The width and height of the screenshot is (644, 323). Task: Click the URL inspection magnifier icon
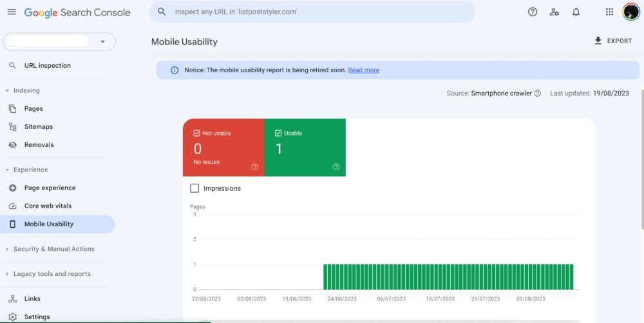12,65
